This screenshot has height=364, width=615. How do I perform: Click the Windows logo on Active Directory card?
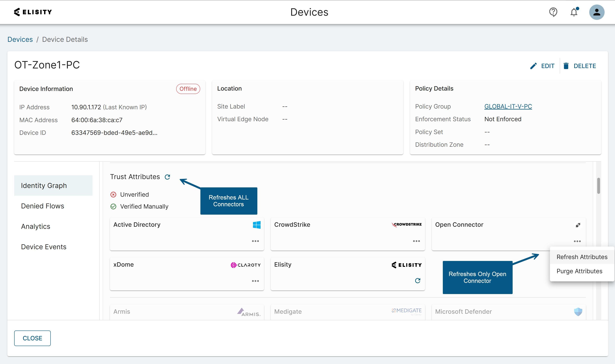pyautogui.click(x=257, y=225)
